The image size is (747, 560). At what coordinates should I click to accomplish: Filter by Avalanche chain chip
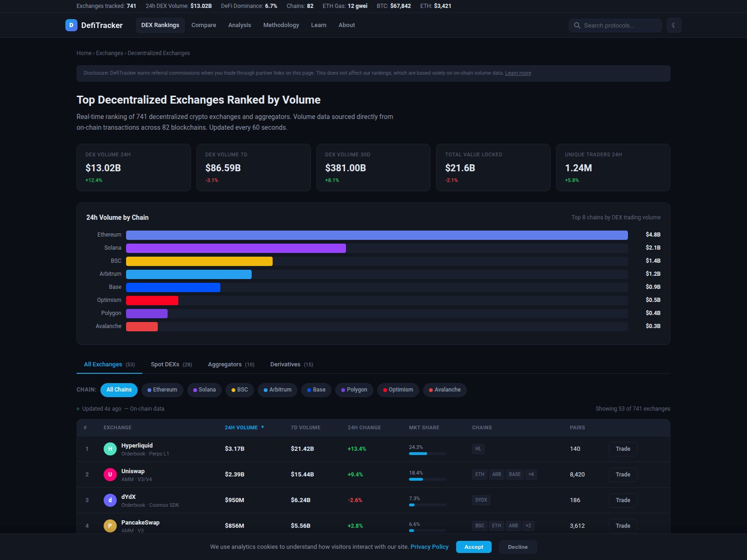coord(445,390)
